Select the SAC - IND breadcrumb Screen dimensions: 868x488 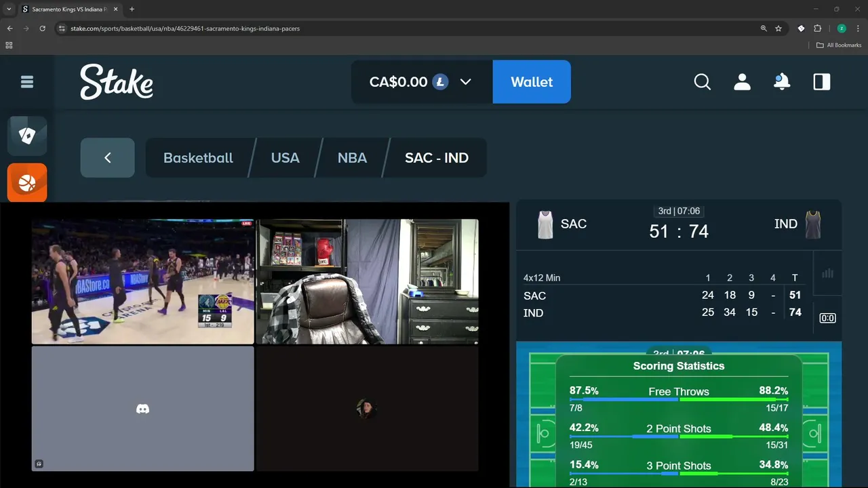click(x=437, y=158)
